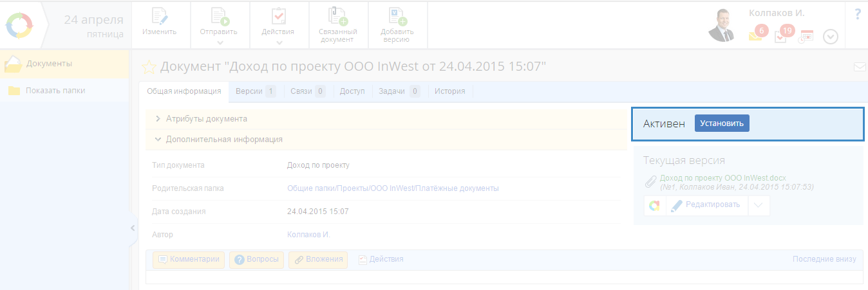Click the colorful circle icon under current version
868x290 pixels.
[654, 206]
